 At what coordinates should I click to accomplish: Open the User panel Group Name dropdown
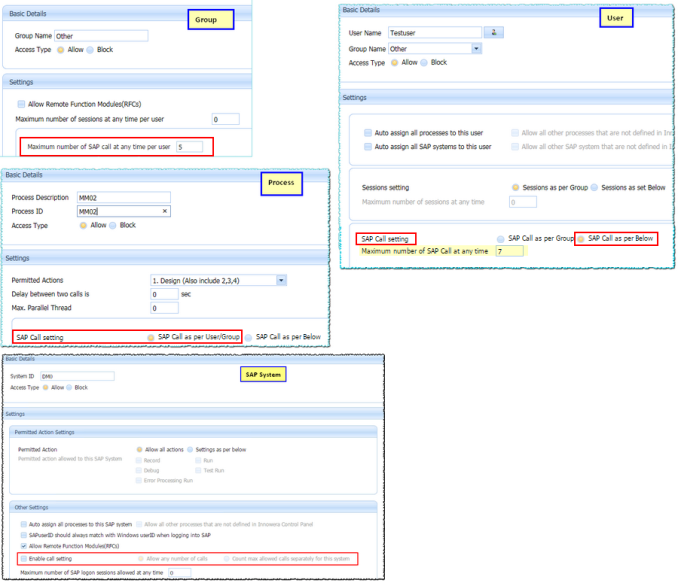click(x=476, y=48)
